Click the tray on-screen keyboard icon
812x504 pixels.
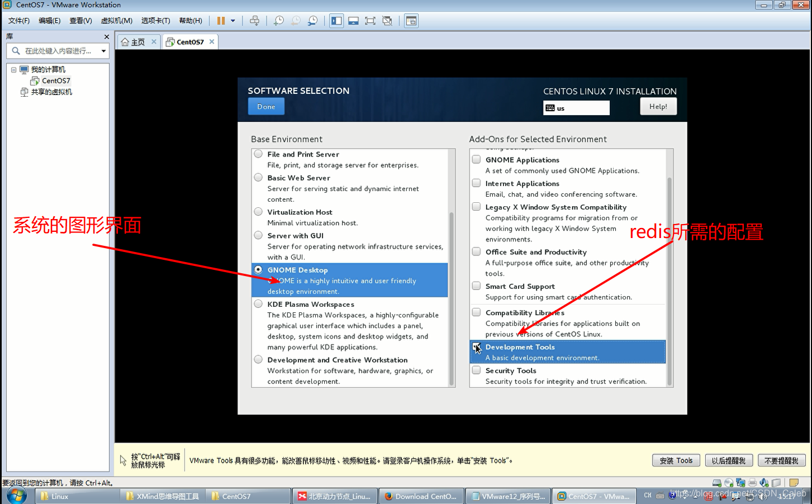point(660,496)
